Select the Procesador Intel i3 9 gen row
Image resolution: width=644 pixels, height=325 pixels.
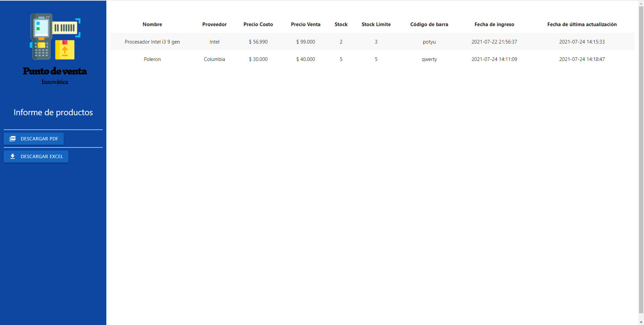tap(152, 42)
